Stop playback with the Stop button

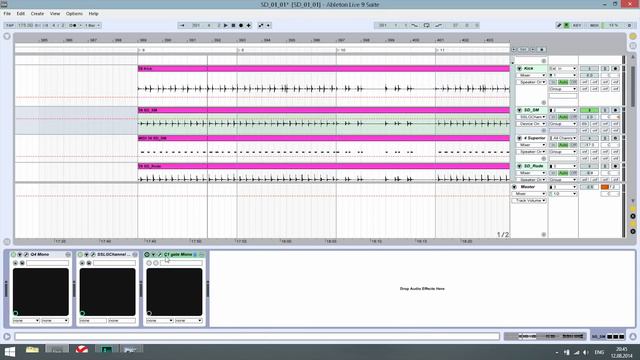pos(233,25)
